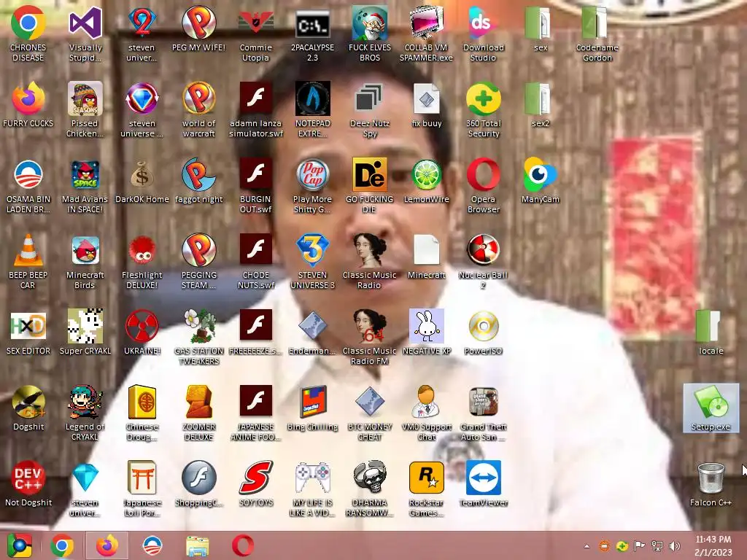Open the Download Studio shortcut
747x560 pixels.
tap(484, 34)
